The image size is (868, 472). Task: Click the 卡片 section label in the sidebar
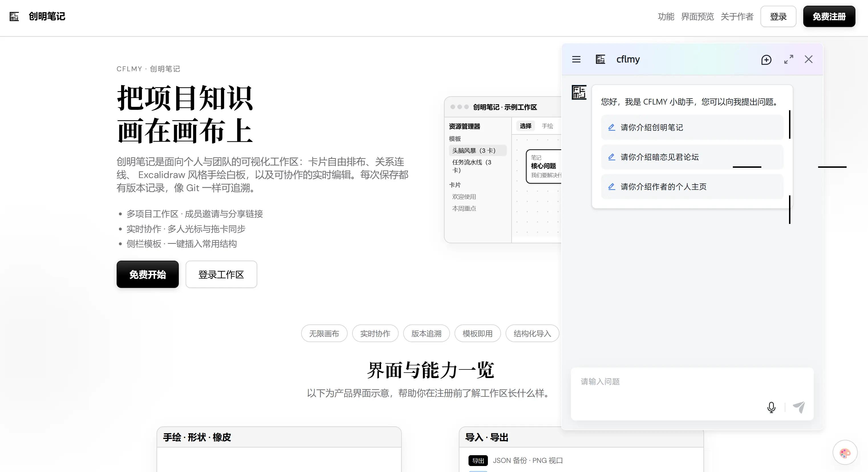point(455,185)
